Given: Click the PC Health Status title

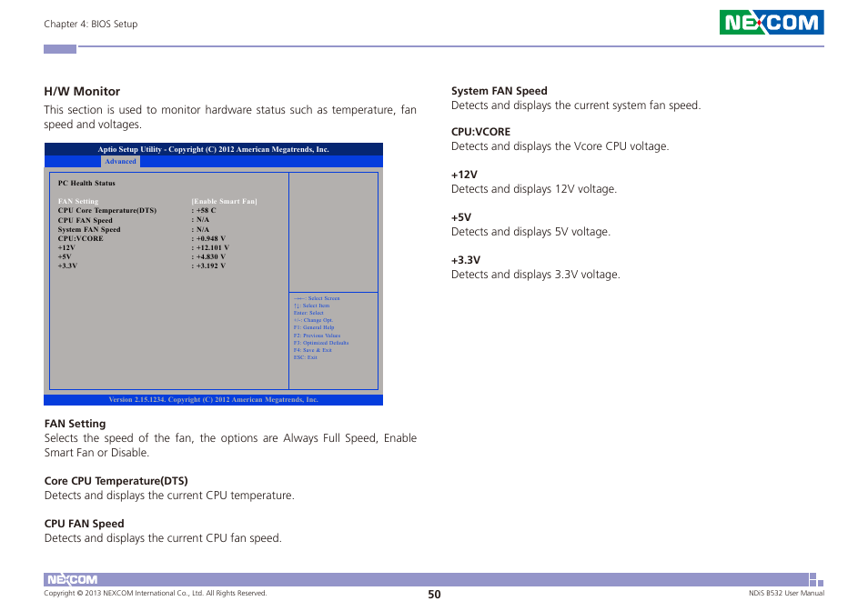Looking at the screenshot, I should (86, 183).
